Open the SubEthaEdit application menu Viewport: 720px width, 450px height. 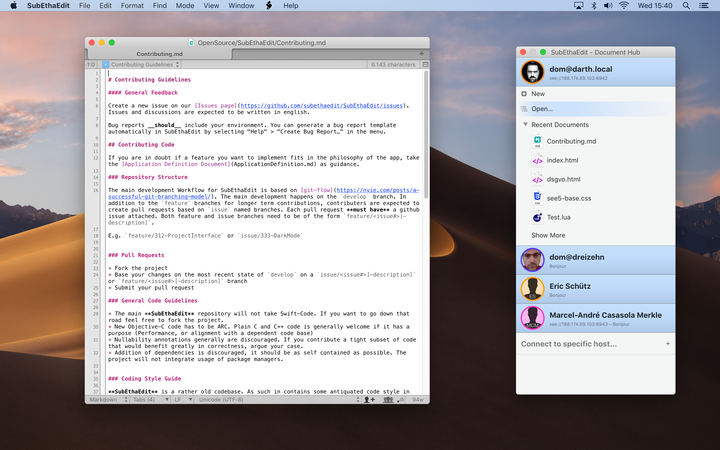48,6
